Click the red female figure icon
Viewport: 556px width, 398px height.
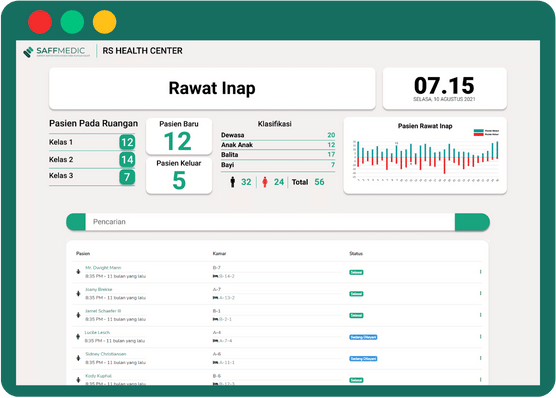point(265,182)
